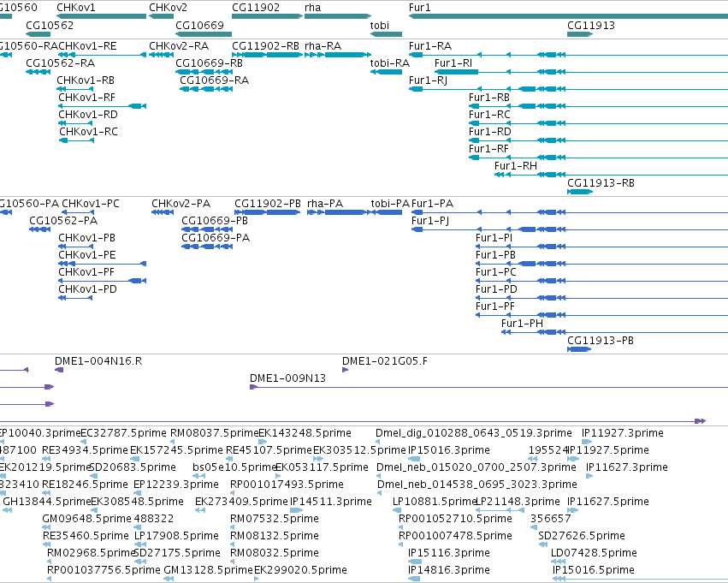This screenshot has width=728, height=583.
Task: Select protein CHKov1-PE
Action: pos(86,255)
